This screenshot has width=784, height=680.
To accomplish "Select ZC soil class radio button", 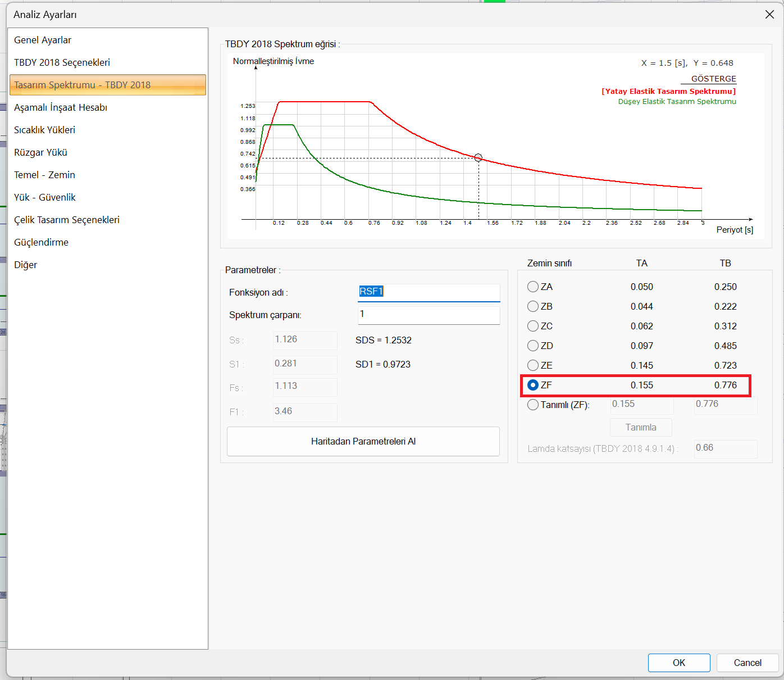I will 533,326.
